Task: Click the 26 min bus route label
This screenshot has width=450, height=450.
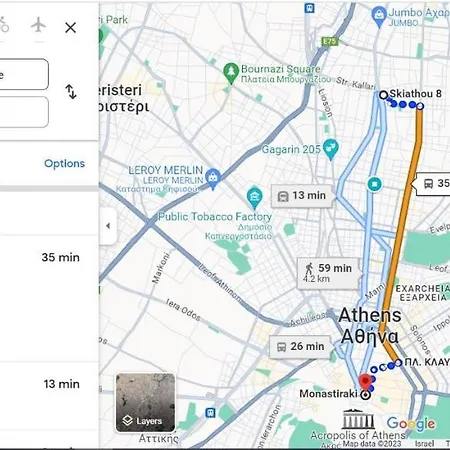Action: tap(301, 347)
